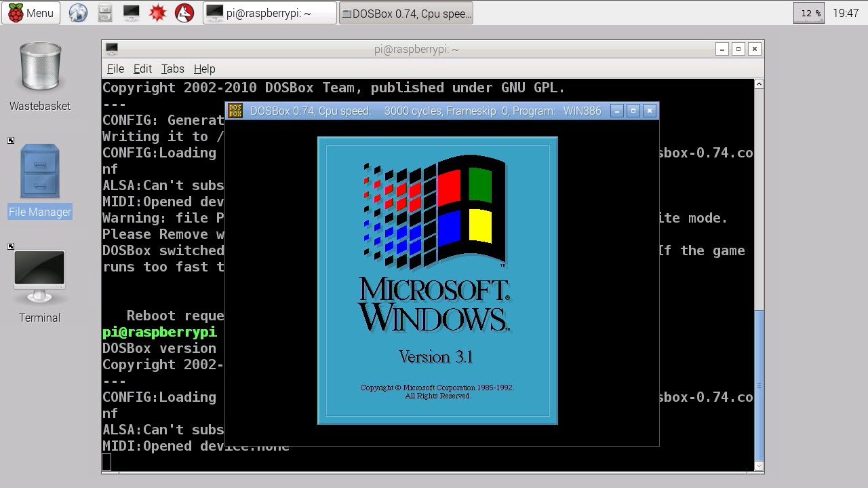Viewport: 868px width, 488px height.
Task: Click the "Writing it to /" terminal line
Action: 163,136
